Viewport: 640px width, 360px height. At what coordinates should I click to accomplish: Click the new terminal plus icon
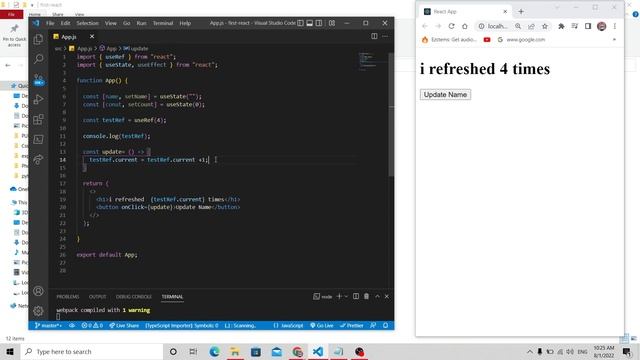(339, 296)
